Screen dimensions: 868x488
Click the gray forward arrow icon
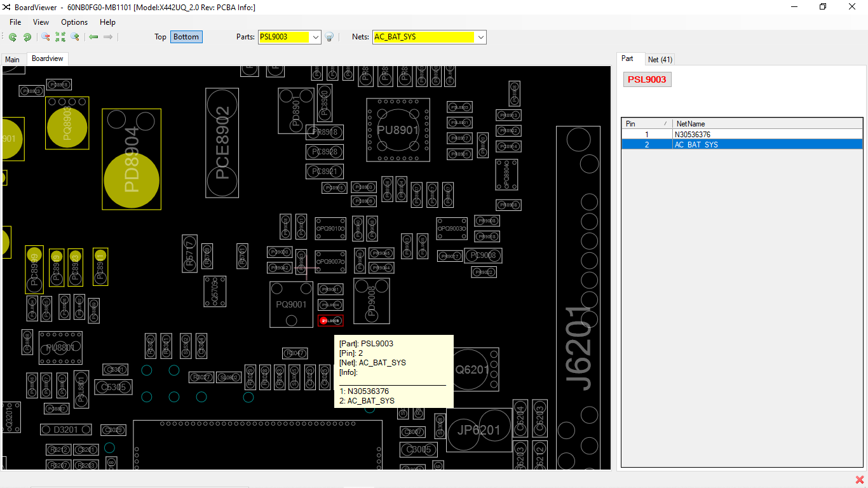[x=108, y=37]
